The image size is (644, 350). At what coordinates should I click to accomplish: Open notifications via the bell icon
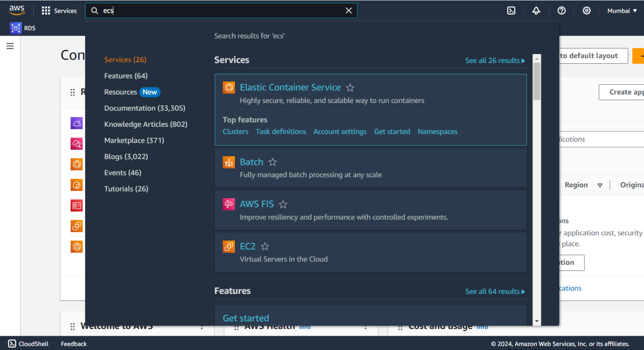click(536, 10)
